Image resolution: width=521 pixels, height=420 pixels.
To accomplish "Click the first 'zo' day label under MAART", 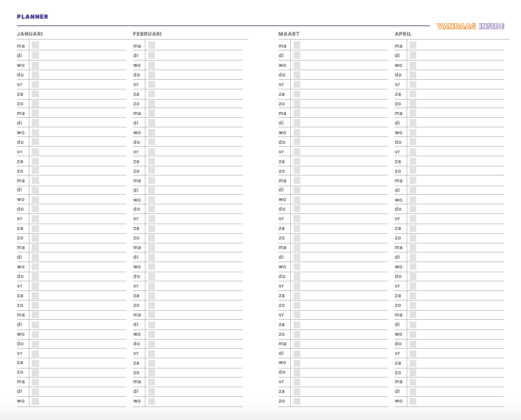I will pyautogui.click(x=281, y=104).
